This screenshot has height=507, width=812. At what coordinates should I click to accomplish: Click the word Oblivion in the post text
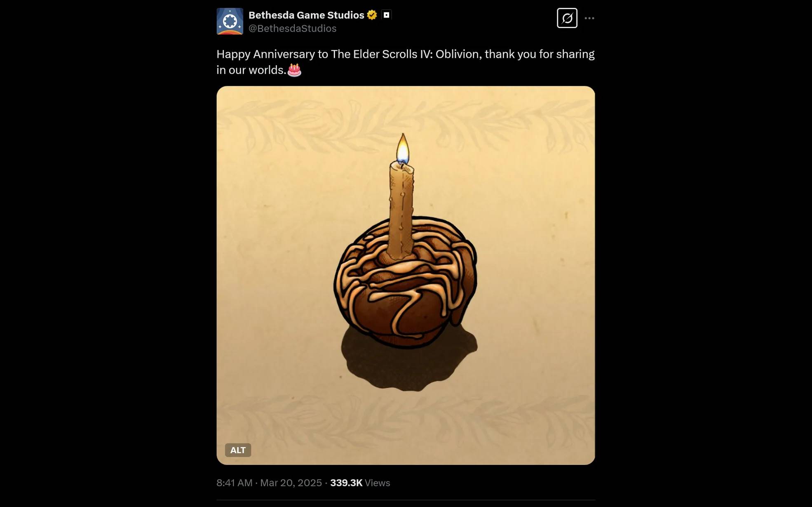point(458,54)
